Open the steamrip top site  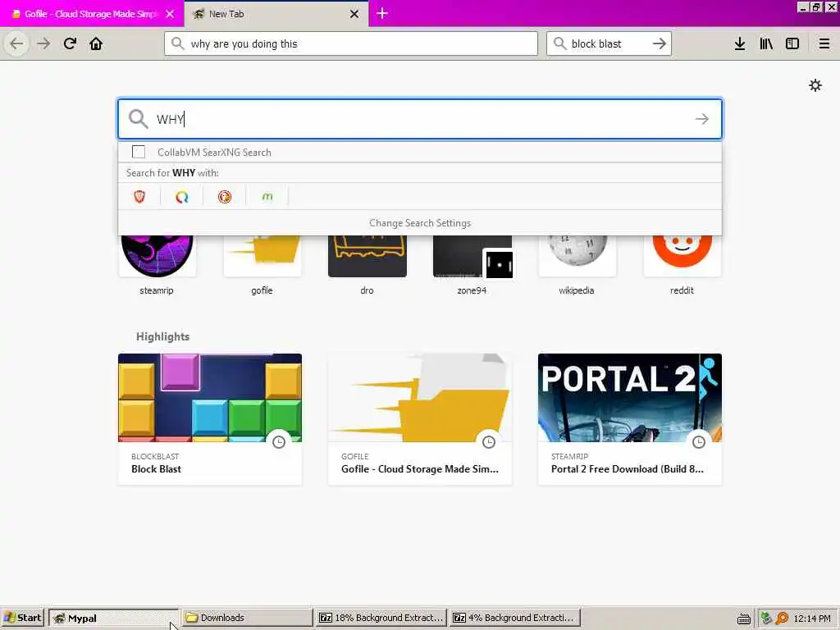157,265
